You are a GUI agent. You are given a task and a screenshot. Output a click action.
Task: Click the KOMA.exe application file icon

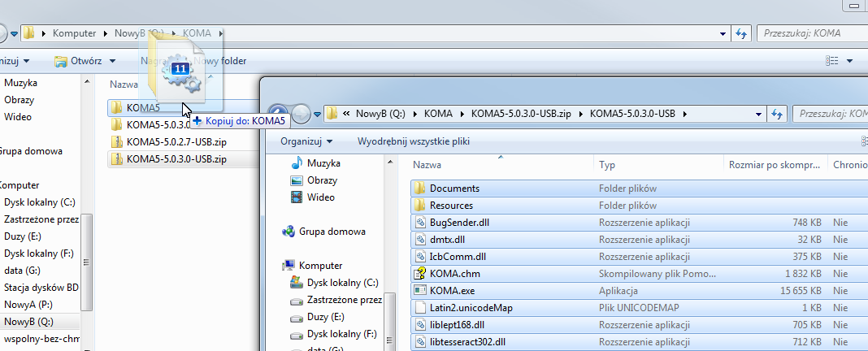pyautogui.click(x=420, y=290)
